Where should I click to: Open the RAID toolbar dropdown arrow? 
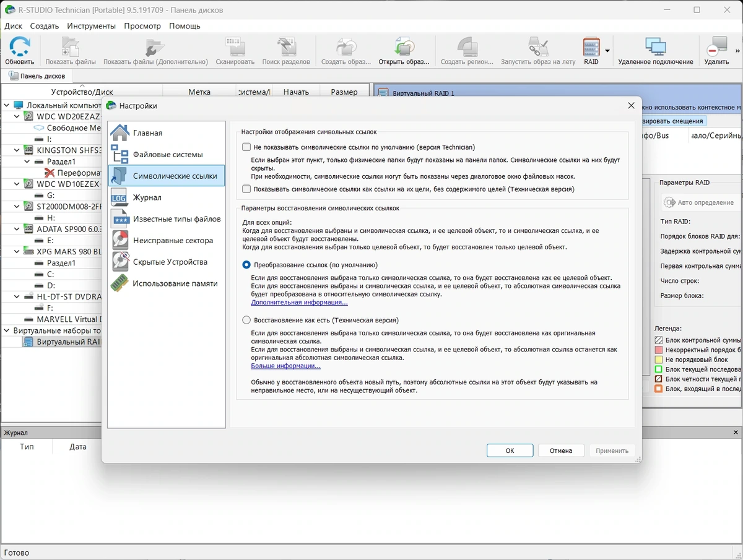click(x=607, y=51)
